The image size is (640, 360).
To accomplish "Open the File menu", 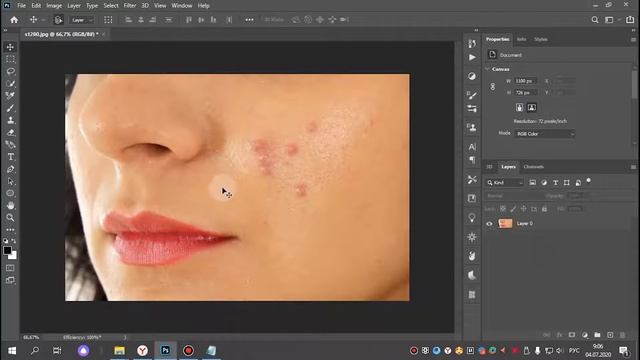I will tap(21, 6).
